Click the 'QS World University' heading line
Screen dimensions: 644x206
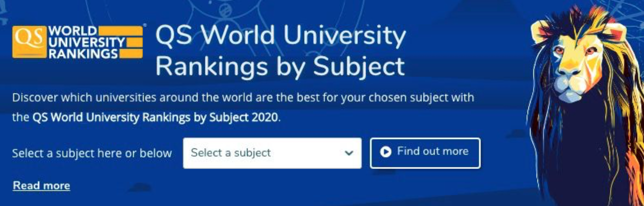coord(280,35)
